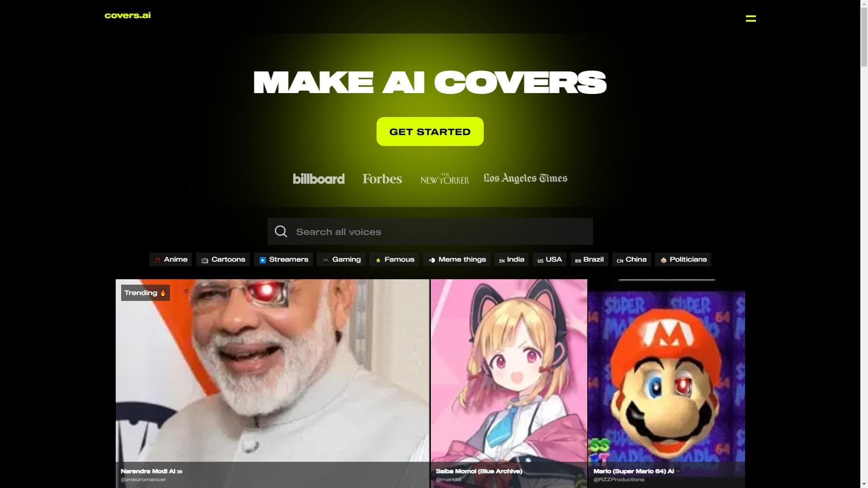Click the MAKE AI COVERS heading

coord(430,82)
